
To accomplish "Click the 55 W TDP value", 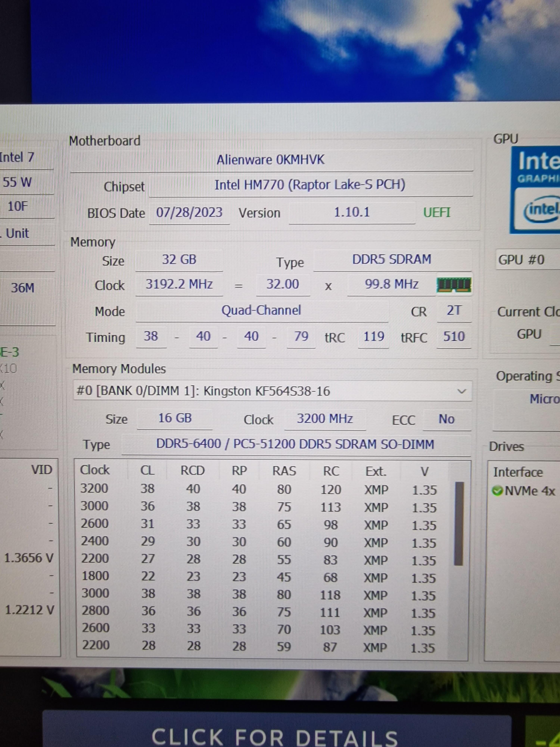I will click(x=17, y=182).
